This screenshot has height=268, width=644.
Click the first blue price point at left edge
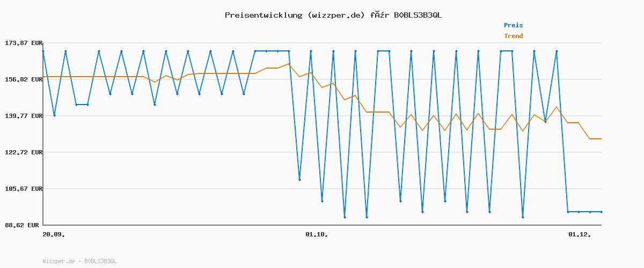[43, 51]
